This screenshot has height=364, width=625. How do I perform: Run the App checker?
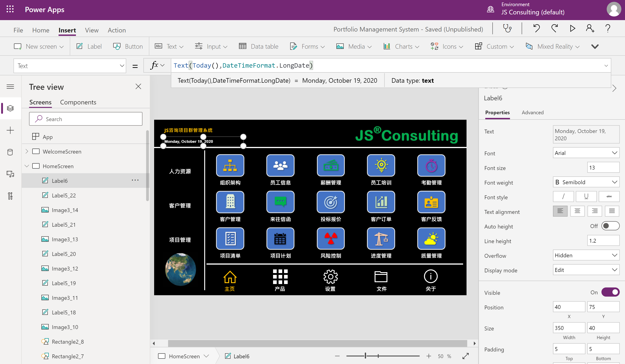pos(507,28)
